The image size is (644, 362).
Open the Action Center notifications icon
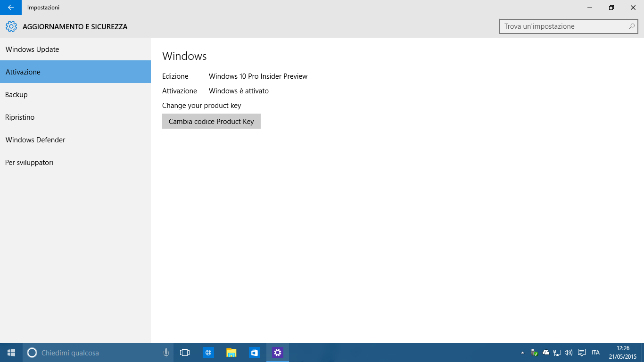coord(582,353)
